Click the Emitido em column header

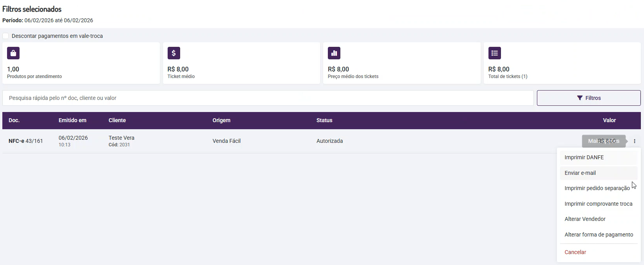pyautogui.click(x=72, y=120)
